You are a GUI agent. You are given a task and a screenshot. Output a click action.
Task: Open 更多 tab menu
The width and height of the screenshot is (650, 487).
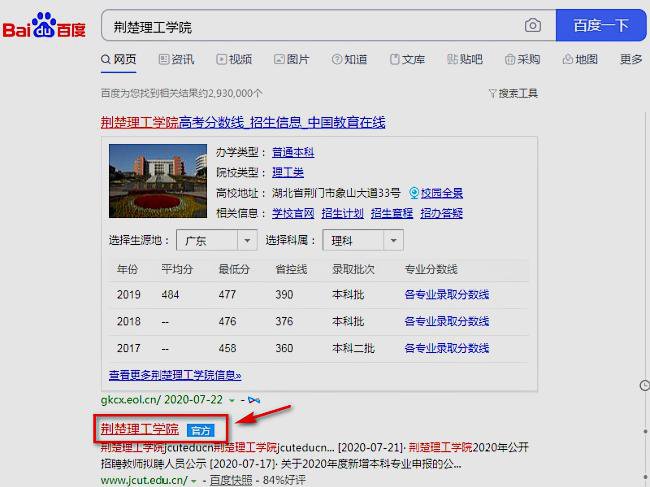tap(631, 60)
